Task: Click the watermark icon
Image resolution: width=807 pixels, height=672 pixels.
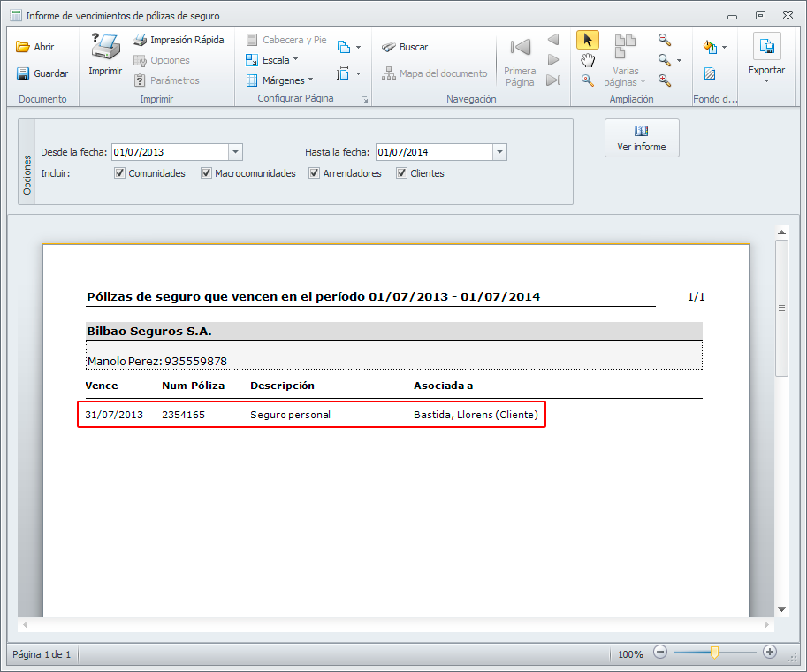Action: (x=710, y=73)
